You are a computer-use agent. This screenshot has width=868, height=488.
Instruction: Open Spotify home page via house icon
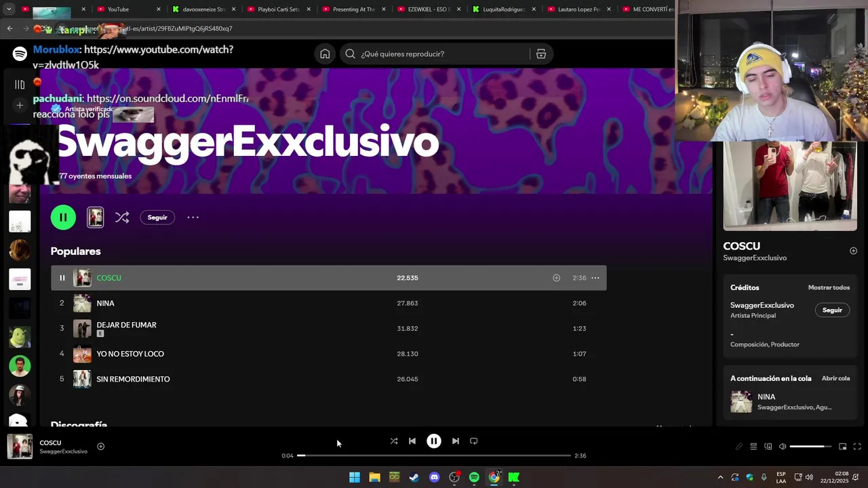325,54
